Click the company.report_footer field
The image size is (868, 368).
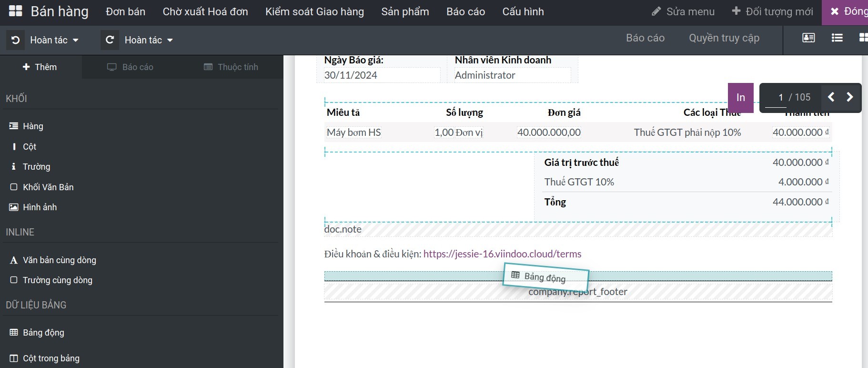pos(578,292)
